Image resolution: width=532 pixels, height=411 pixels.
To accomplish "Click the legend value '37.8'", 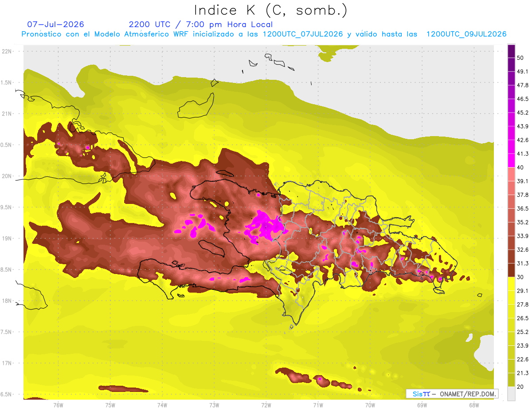I will 523,195.
